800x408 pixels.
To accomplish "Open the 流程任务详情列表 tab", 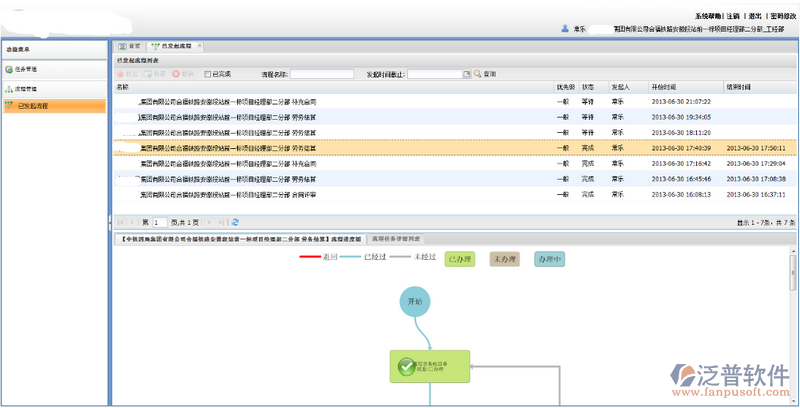I will 397,239.
